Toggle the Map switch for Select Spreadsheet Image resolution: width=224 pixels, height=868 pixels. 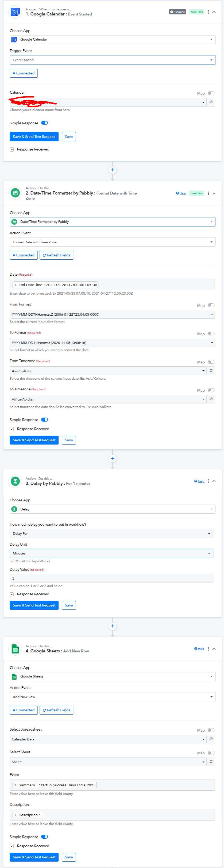tap(211, 730)
